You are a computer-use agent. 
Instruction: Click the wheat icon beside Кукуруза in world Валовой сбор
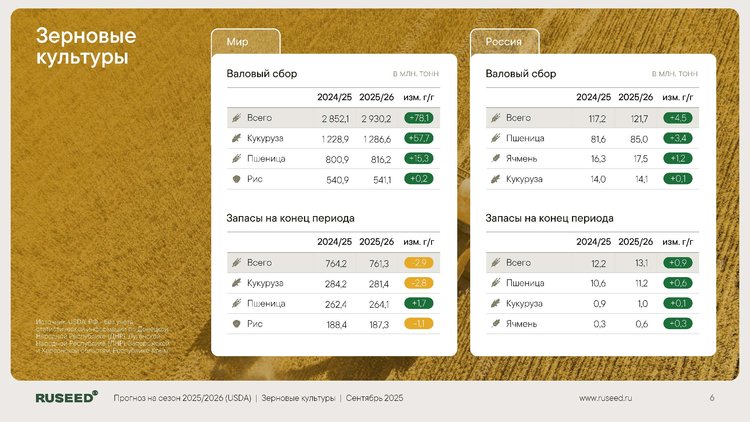[x=236, y=138]
